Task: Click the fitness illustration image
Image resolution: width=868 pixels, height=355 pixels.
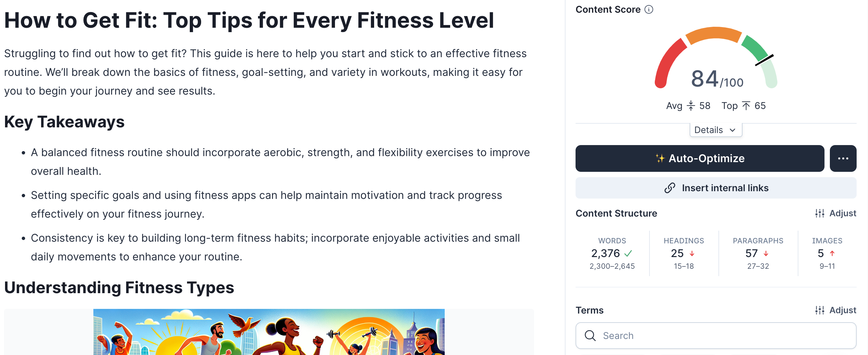Action: [269, 332]
